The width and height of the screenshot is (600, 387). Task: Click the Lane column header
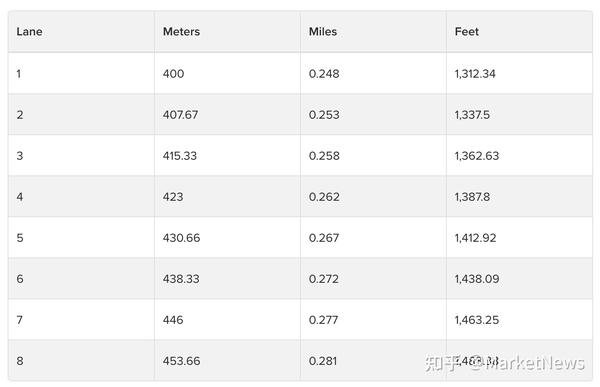coord(29,31)
